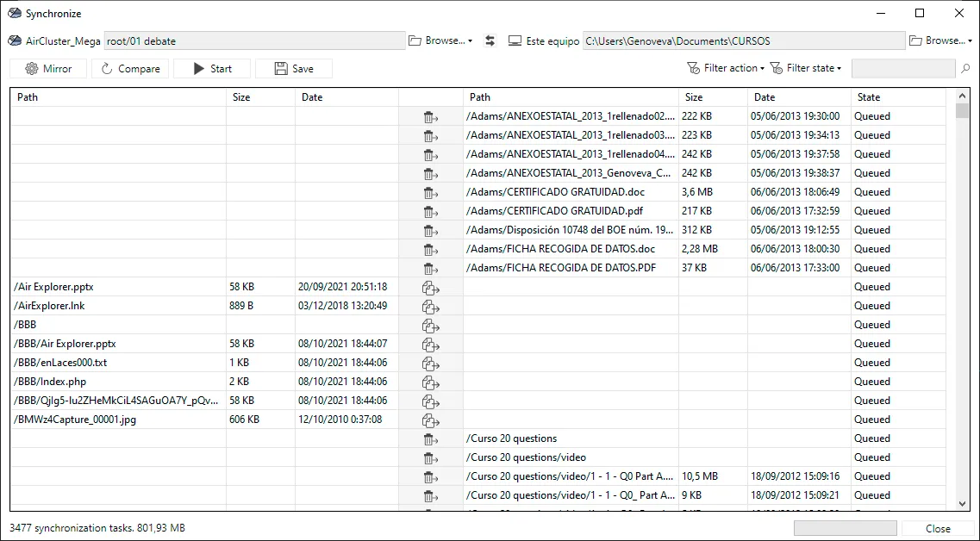Click the Compare button
Screen dimensions: 980x541
[130, 69]
